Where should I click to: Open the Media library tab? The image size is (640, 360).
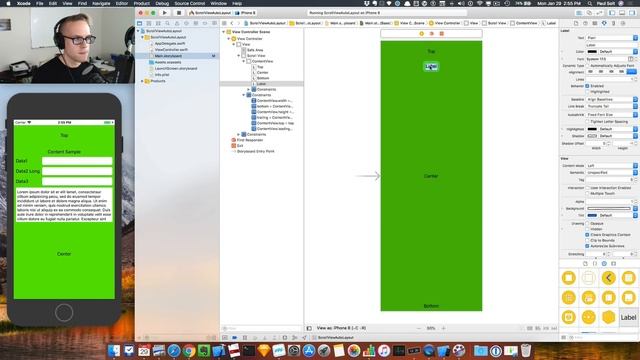(613, 264)
